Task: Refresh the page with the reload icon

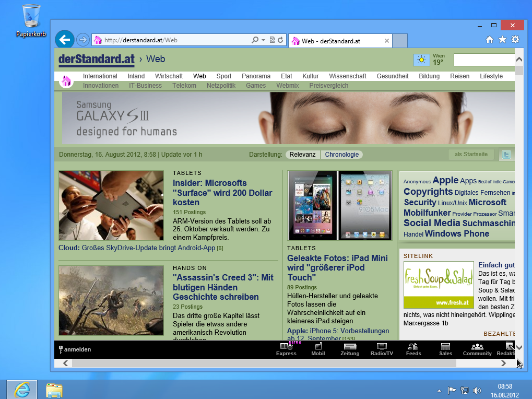Action: (x=280, y=40)
